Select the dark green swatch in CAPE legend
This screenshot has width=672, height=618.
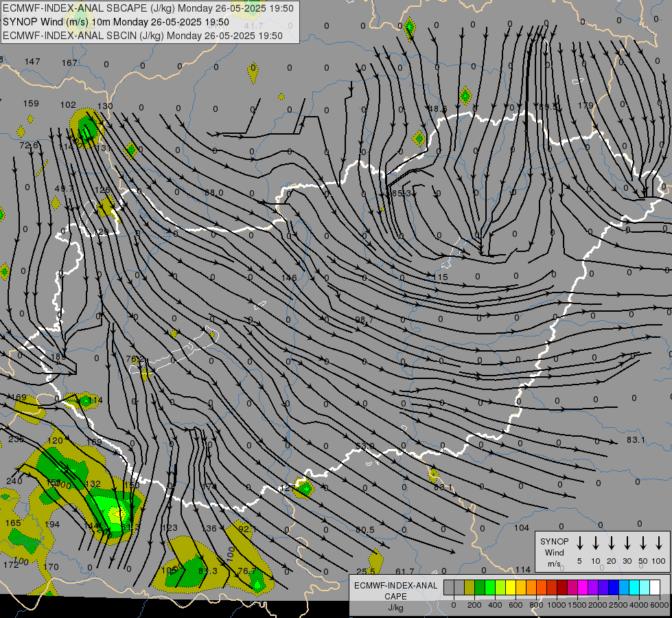pos(480,587)
